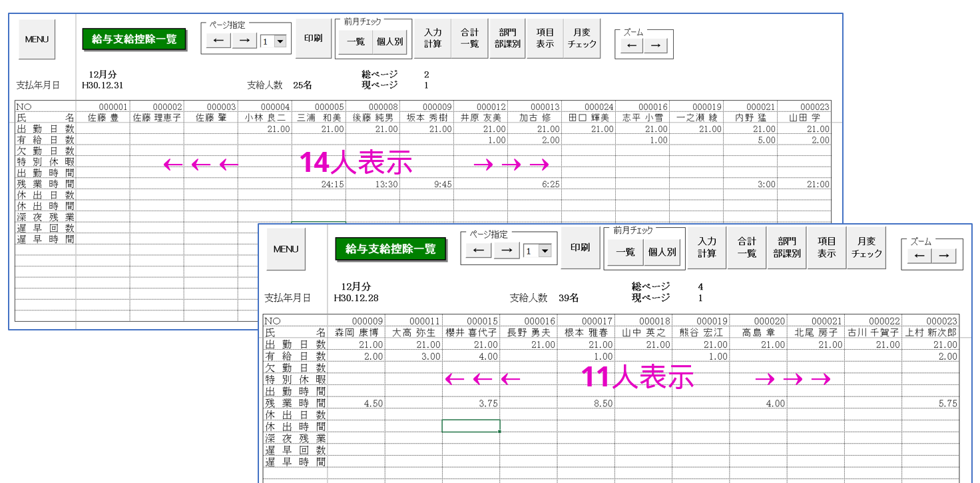Open 項目表示 in back window toolbar
The width and height of the screenshot is (980, 483).
coord(545,39)
